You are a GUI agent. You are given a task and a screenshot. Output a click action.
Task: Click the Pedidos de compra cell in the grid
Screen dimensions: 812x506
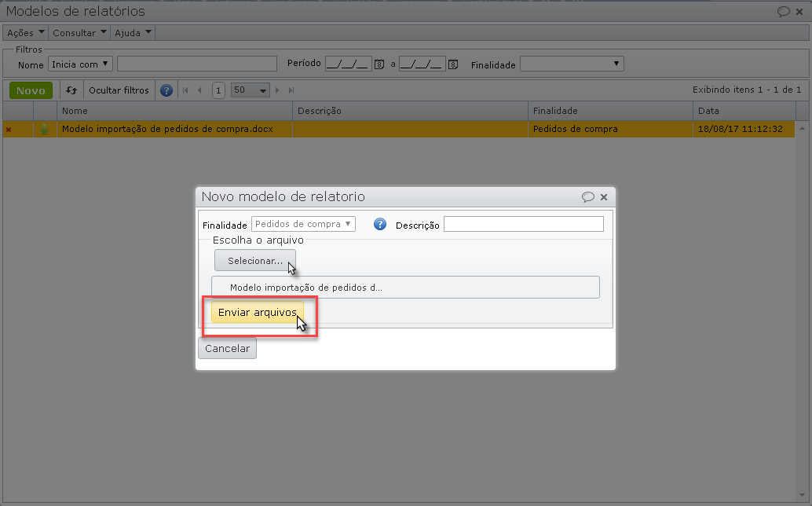coord(610,129)
